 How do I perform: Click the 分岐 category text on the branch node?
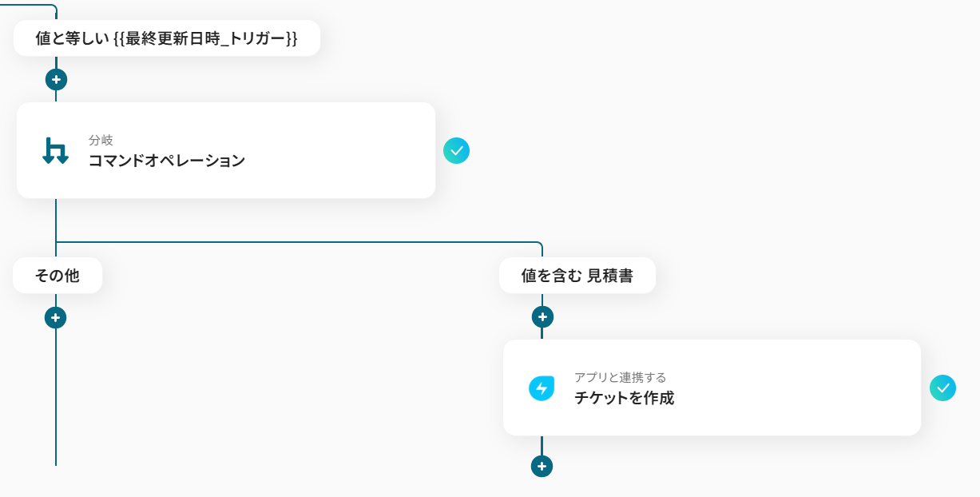102,140
